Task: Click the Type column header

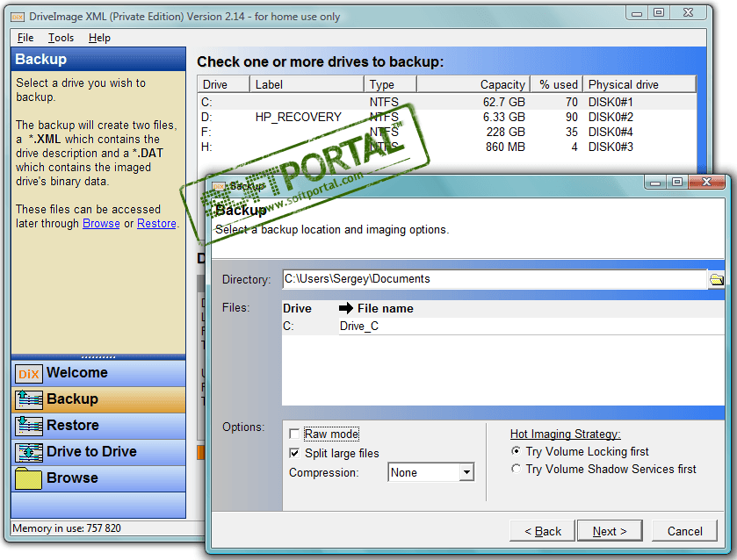Action: (x=390, y=84)
